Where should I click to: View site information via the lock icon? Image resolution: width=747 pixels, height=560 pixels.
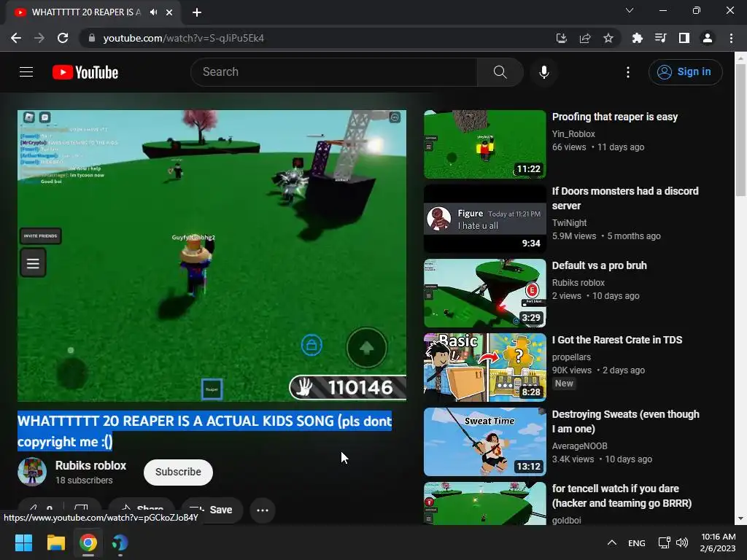(x=91, y=38)
